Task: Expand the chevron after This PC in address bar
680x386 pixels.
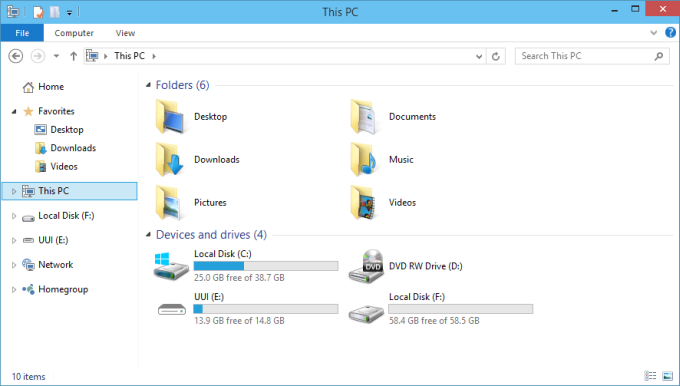Action: [154, 56]
